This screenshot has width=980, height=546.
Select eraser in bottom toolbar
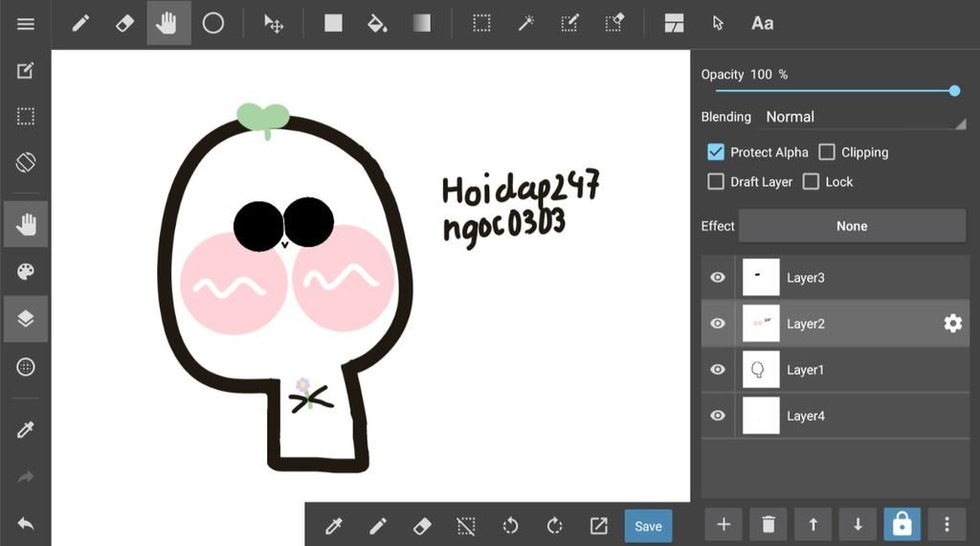pos(422,526)
